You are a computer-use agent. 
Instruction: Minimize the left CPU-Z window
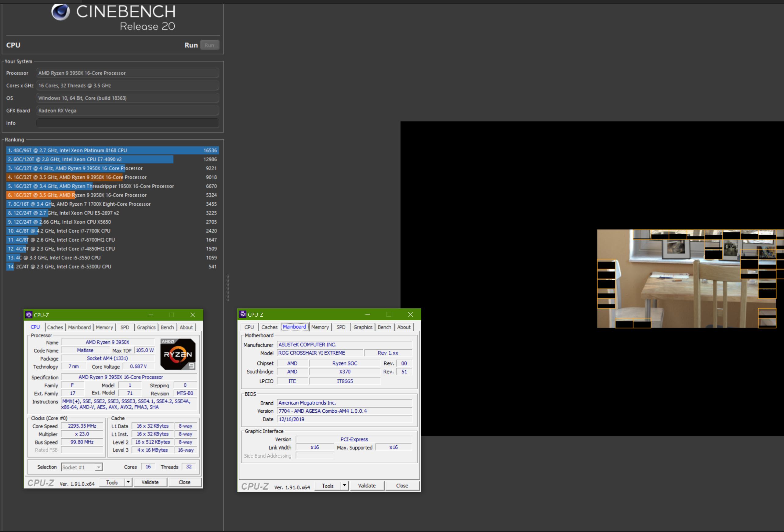coord(151,315)
